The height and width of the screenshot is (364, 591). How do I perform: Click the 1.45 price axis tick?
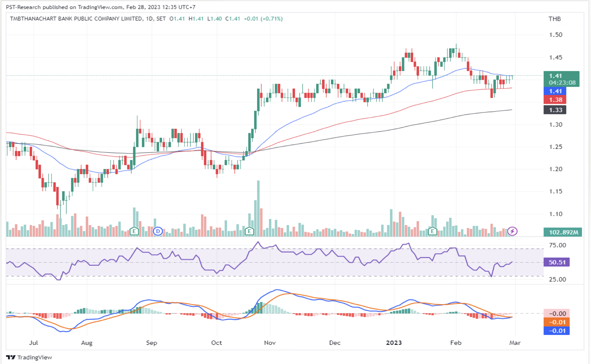556,57
